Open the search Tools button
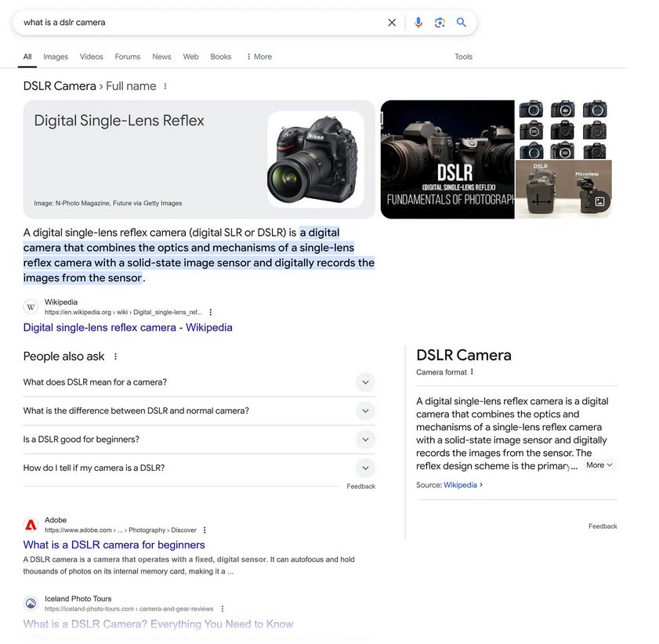 click(x=463, y=56)
